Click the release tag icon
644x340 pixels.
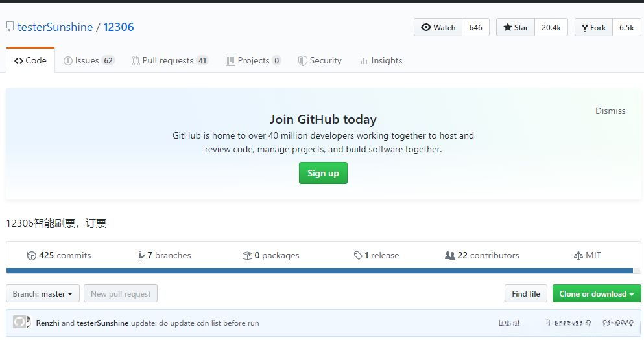click(x=358, y=256)
